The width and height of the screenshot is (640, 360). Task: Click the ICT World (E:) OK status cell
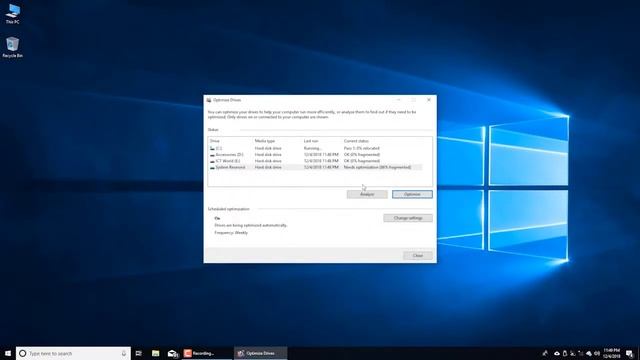pos(362,161)
